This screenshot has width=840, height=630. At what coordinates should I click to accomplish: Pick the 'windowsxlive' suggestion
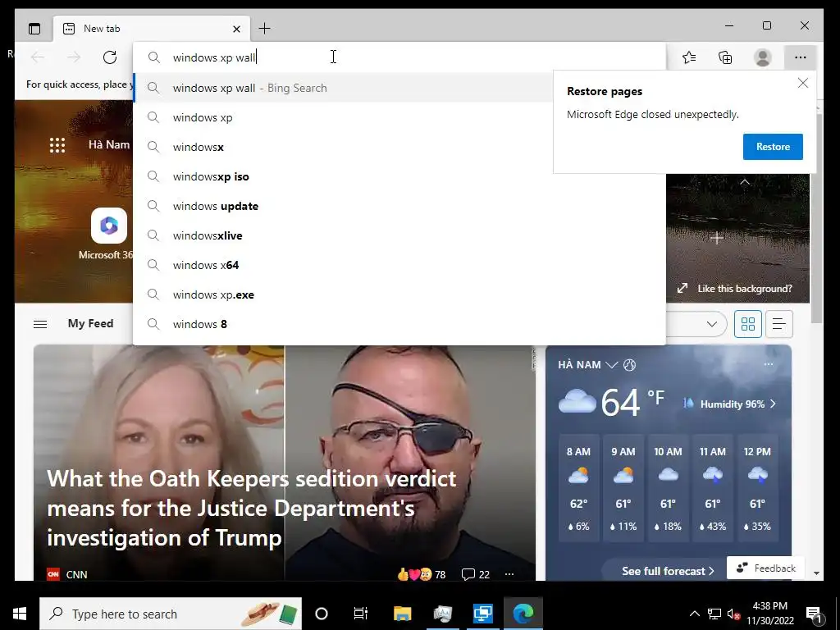pos(399,235)
